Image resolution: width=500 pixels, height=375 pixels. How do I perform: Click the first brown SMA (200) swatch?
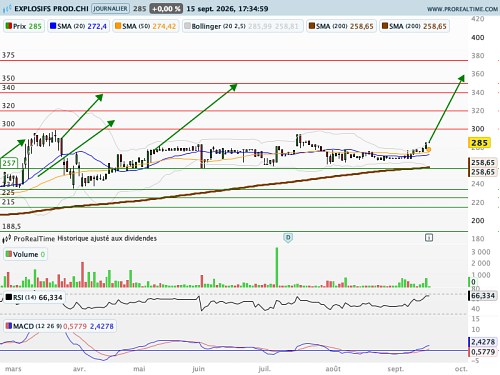(312, 26)
